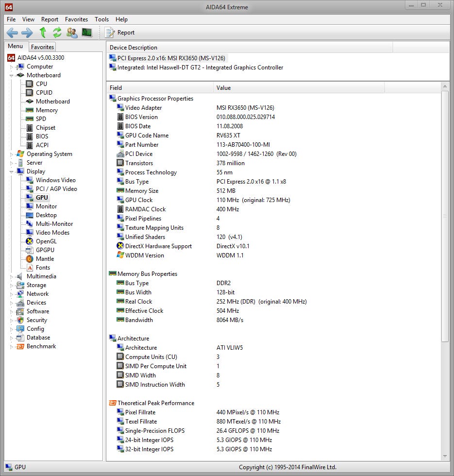
Task: Select Video Modes tree item
Action: [52, 233]
